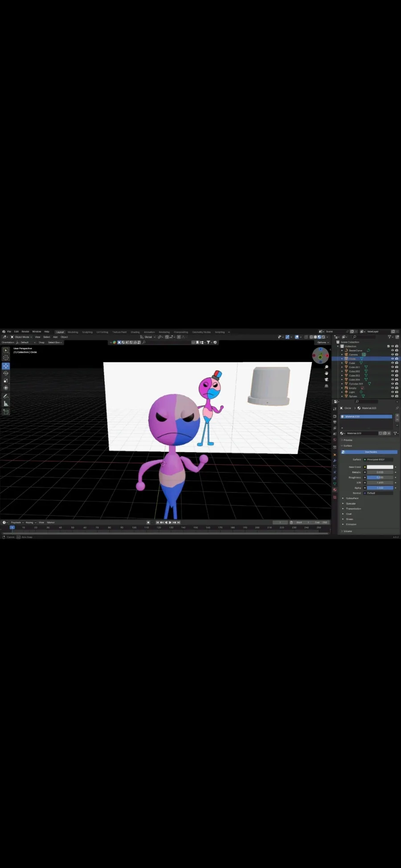
Task: Open the timeline Playback menu
Action: tap(16, 523)
